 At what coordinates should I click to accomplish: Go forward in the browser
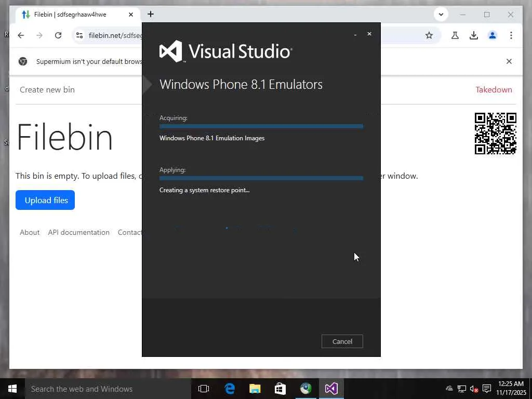pos(39,35)
